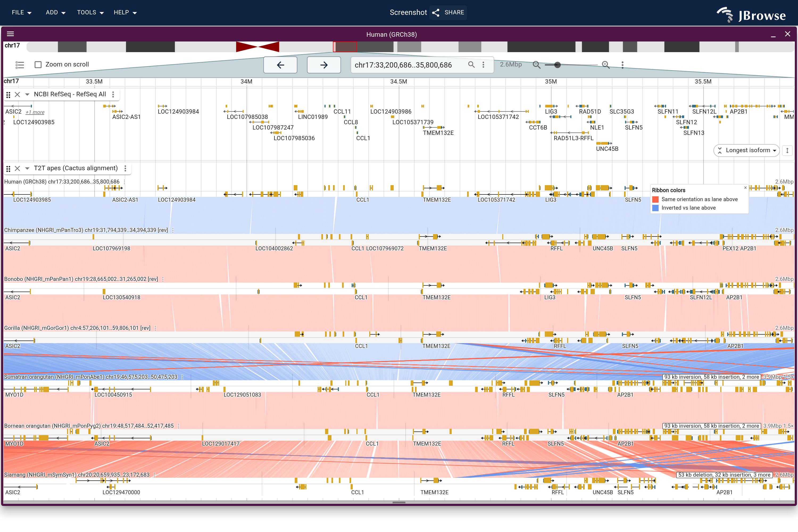Open Sumatran orangutan lane options menu
798x532 pixels.
click(182, 377)
